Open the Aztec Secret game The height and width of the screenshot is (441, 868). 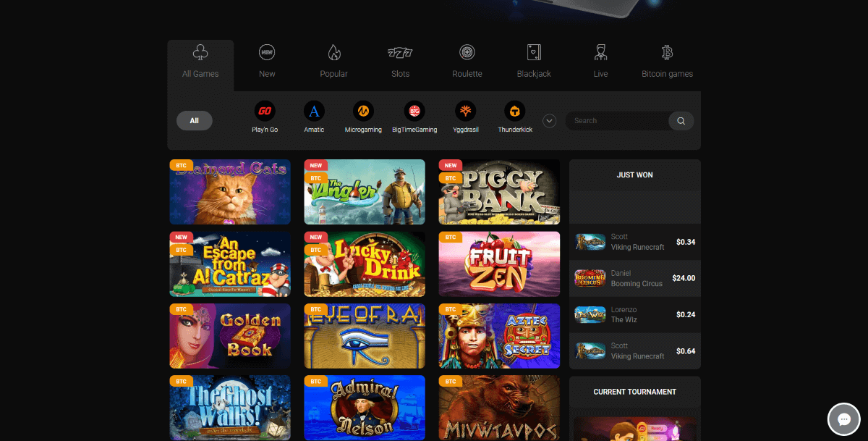[499, 336]
